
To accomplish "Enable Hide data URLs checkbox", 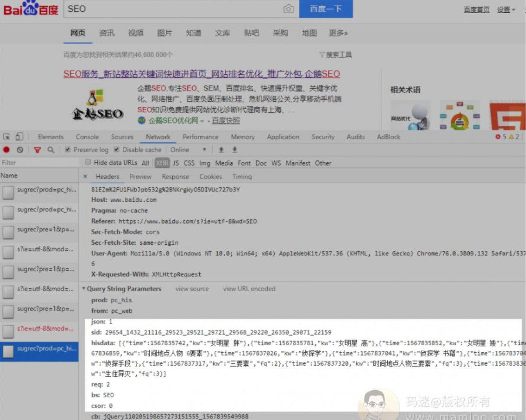I will point(88,162).
